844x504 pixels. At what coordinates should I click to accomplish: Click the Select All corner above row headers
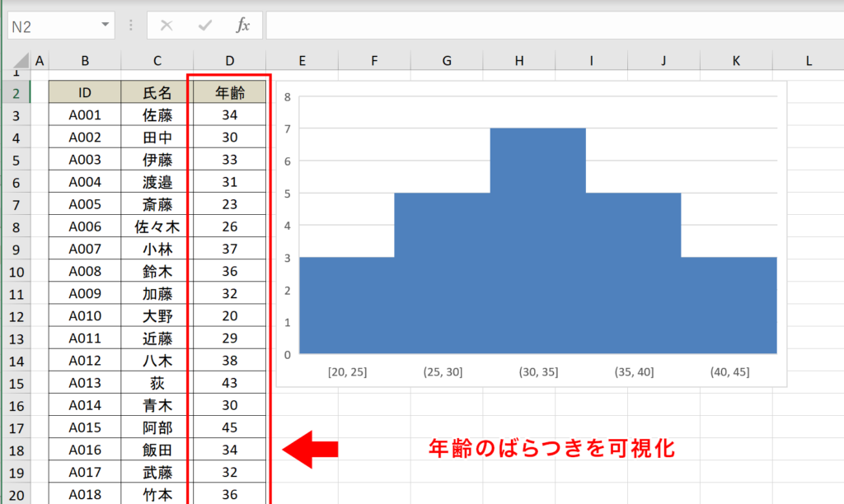(x=23, y=60)
